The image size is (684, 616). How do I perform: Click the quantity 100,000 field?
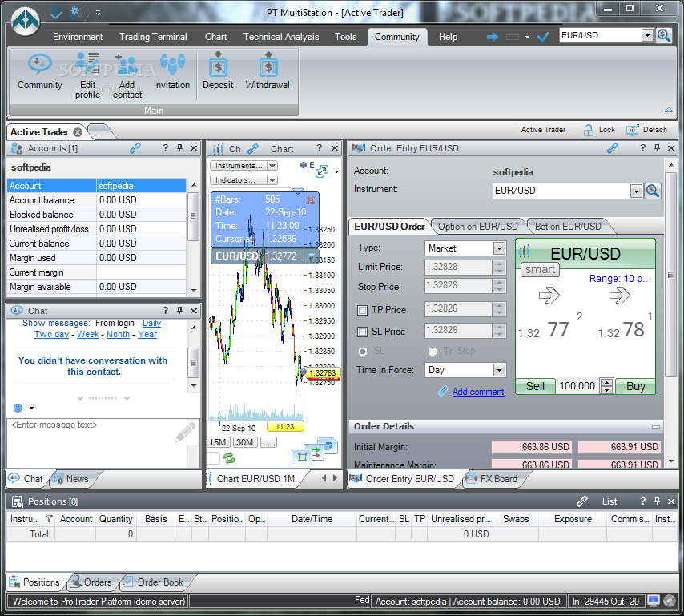(577, 386)
